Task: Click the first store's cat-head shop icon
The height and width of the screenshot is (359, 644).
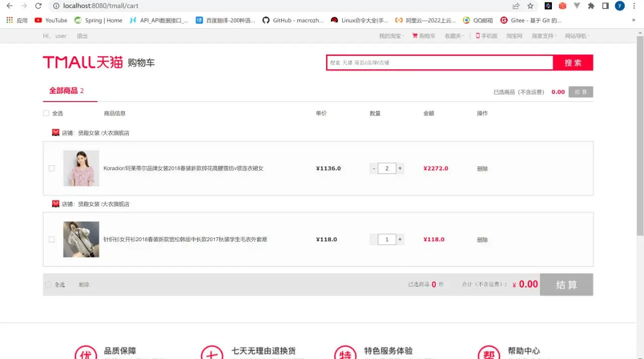Action: [x=56, y=132]
